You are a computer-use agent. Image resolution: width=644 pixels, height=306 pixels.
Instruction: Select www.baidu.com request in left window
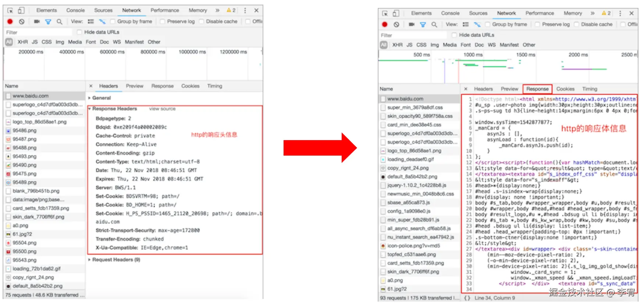(45, 96)
